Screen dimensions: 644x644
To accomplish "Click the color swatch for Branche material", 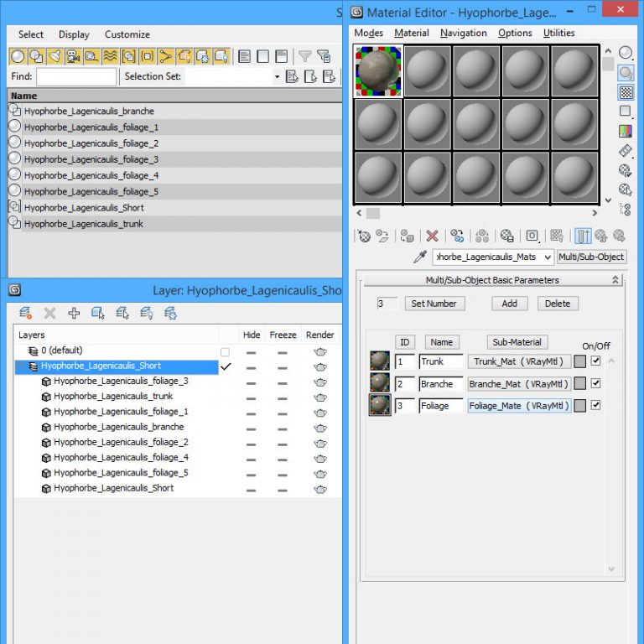I will coord(579,384).
